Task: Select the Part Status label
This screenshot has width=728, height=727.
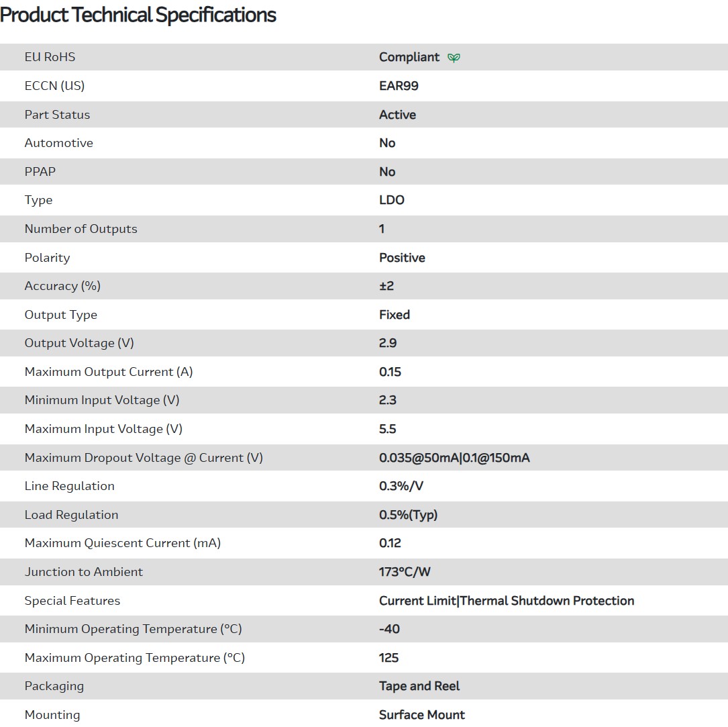Action: (x=57, y=115)
